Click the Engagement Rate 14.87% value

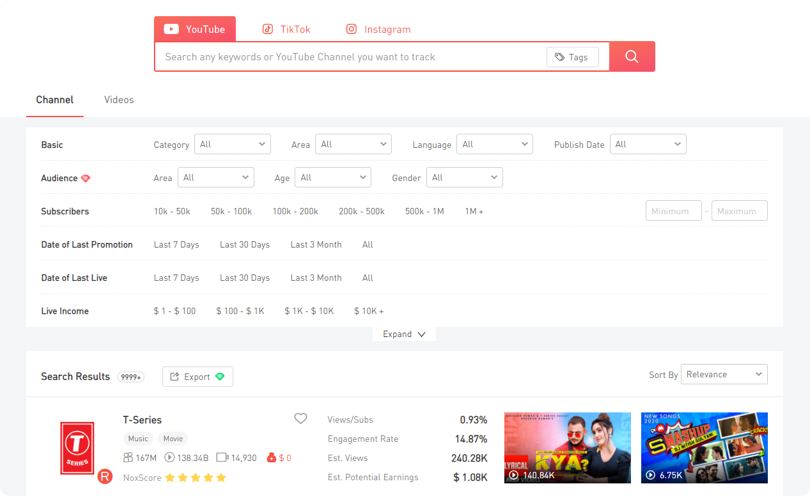click(471, 439)
